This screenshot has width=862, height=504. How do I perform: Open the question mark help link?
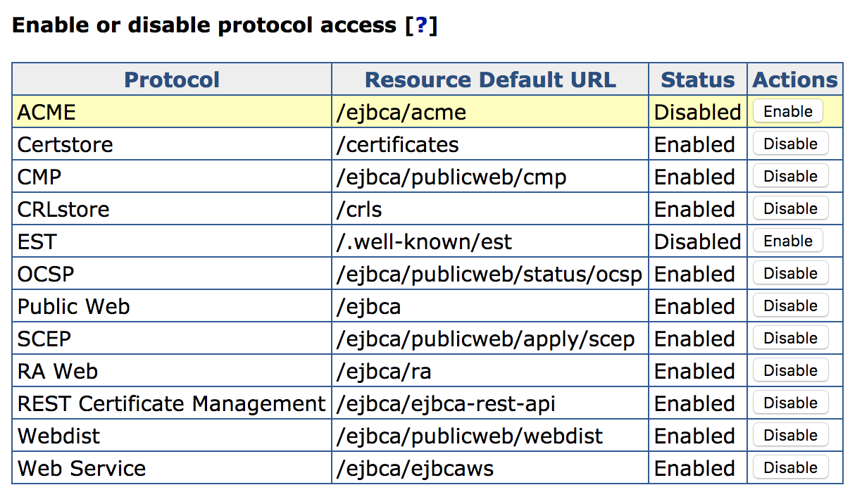421,26
